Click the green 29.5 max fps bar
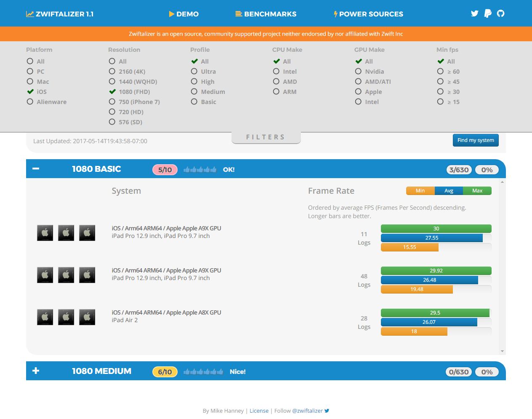532x419 pixels. coord(435,313)
